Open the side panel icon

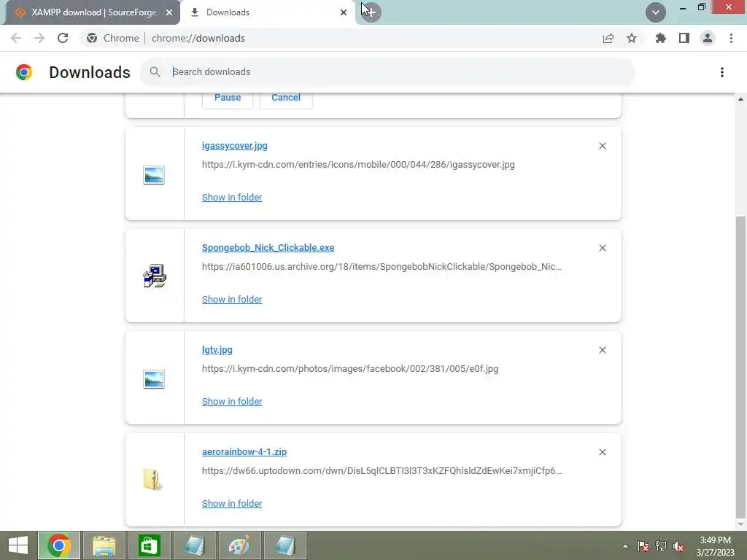(x=684, y=38)
